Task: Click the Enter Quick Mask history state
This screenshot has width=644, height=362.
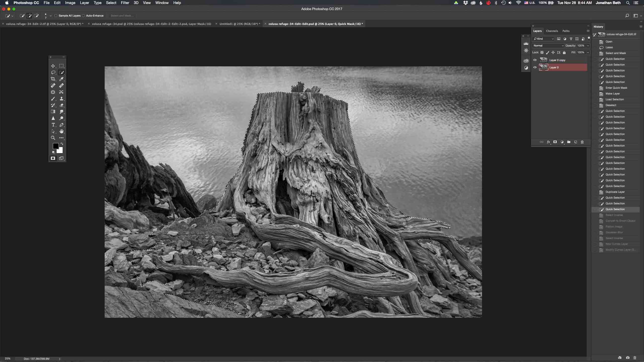Action: (x=616, y=88)
